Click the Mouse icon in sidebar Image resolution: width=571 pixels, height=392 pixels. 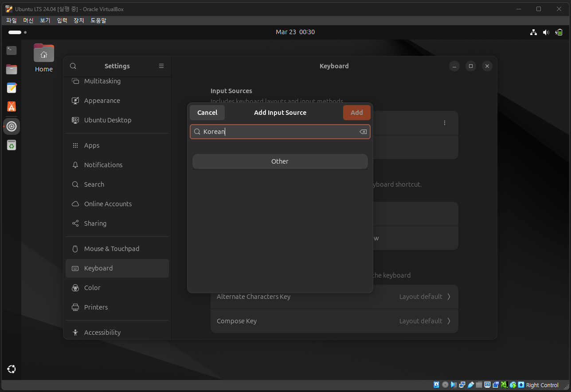click(75, 249)
